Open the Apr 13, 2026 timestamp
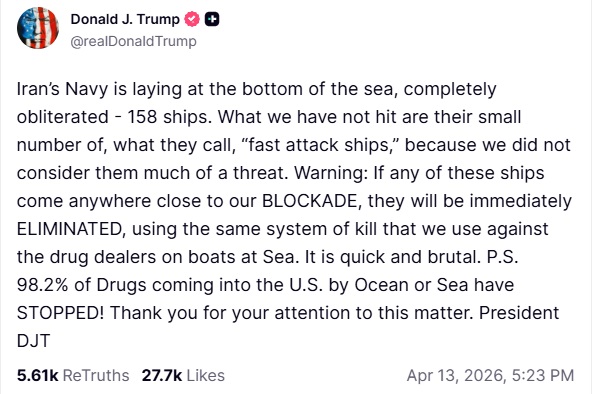Viewport: 593px width, 394px height. (491, 375)
